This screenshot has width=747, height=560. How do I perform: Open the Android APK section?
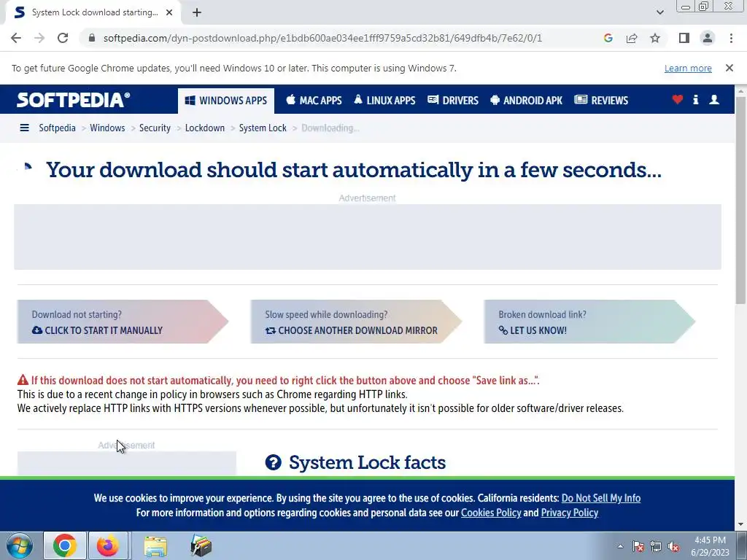pyautogui.click(x=527, y=101)
